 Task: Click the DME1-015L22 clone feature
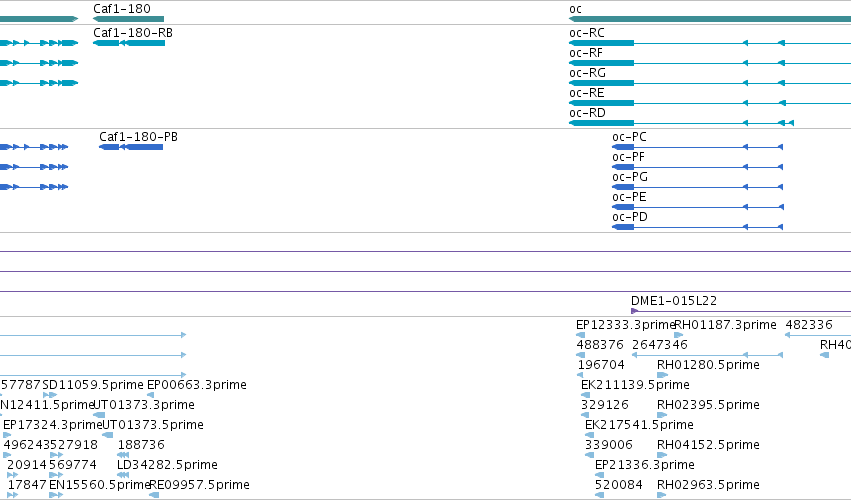[x=741, y=311]
